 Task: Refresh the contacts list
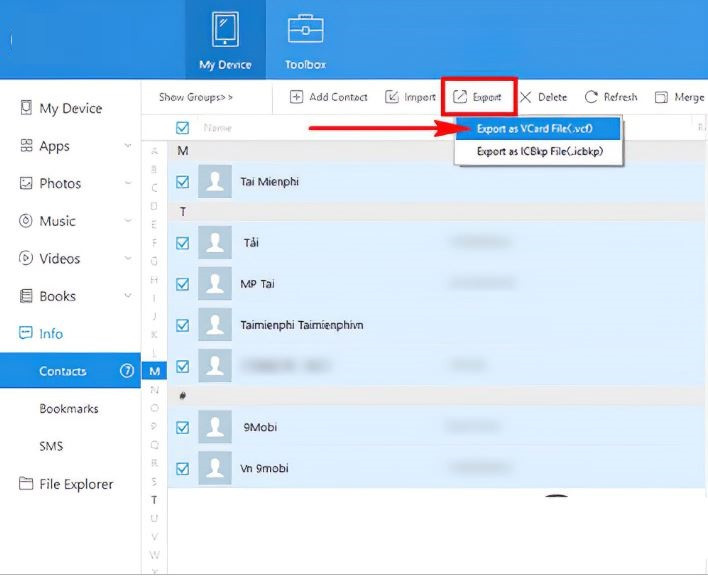pos(592,97)
